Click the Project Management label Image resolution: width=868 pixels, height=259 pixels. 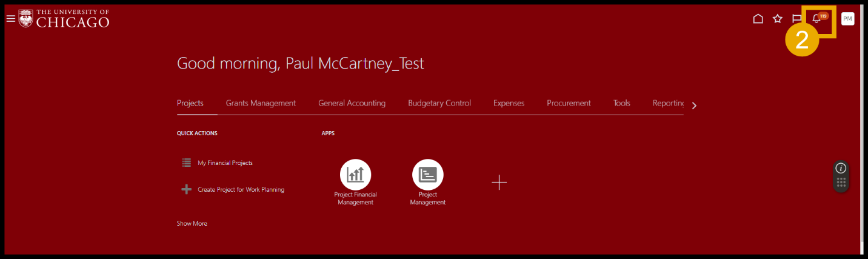[427, 198]
